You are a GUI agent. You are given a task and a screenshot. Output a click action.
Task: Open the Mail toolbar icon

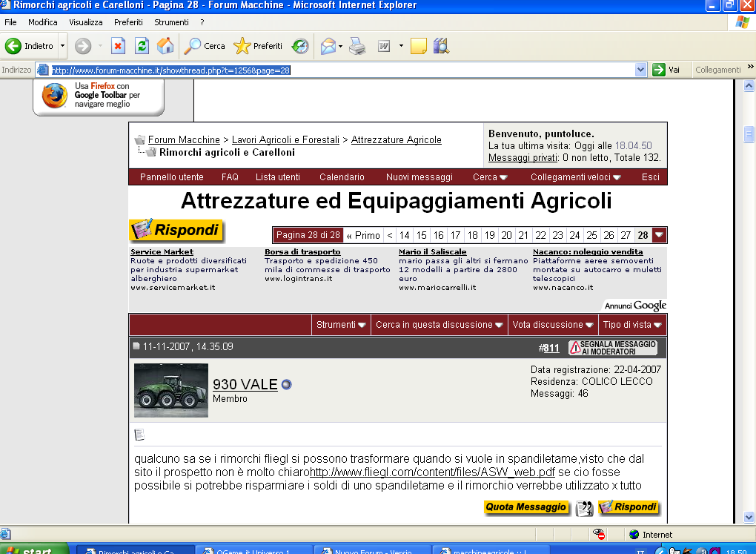tap(328, 46)
